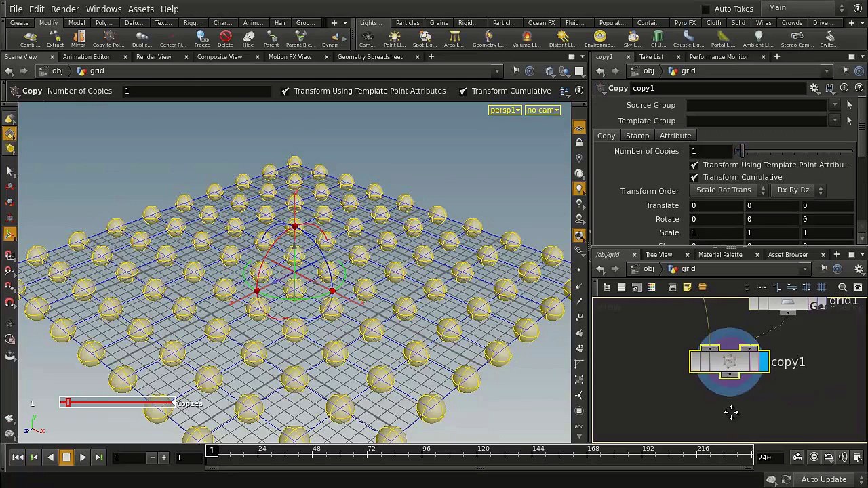Screen dimensions: 868x488
Task: Toggle the copy1 node display flag
Action: (x=764, y=362)
